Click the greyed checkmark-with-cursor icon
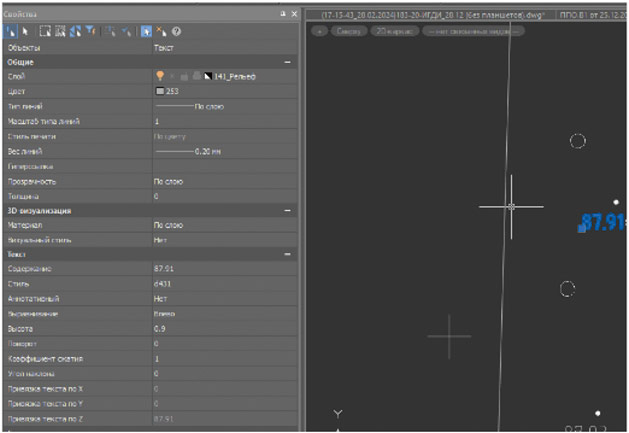 click(126, 31)
